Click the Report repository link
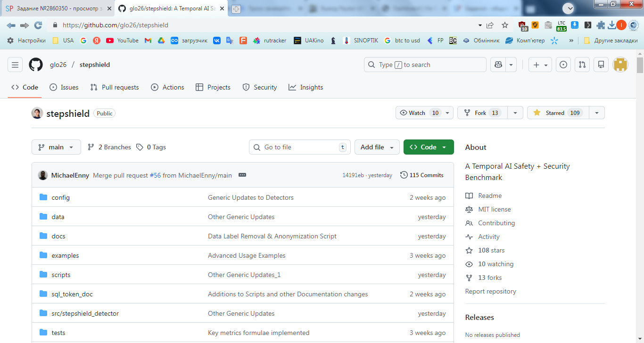Screen dimensions: 644x343 click(490, 291)
